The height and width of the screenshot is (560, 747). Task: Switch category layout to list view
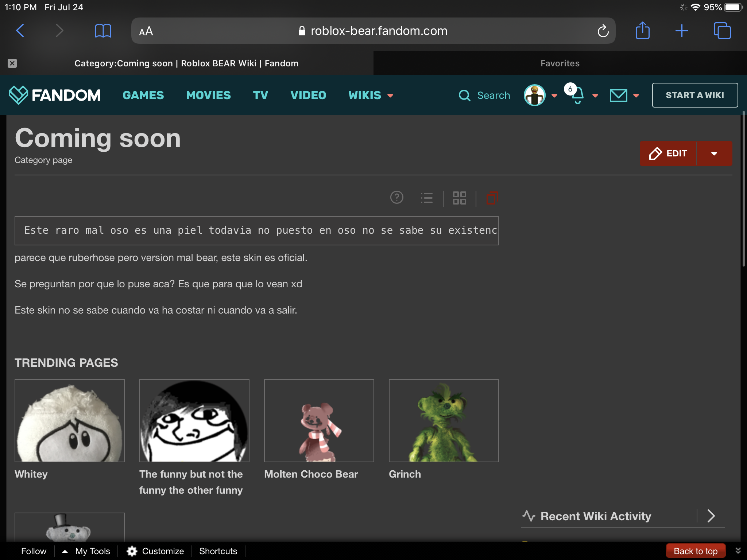(426, 198)
